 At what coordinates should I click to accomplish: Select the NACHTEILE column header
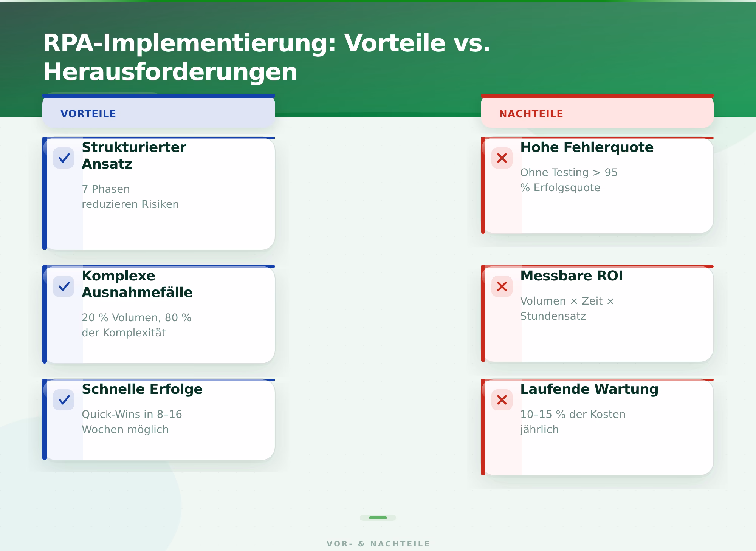click(x=597, y=111)
